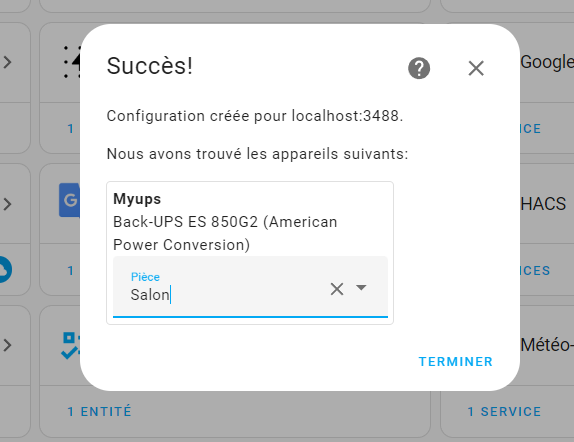This screenshot has width=574, height=442.
Task: Expand the Pièce dropdown arrow
Action: 361,288
